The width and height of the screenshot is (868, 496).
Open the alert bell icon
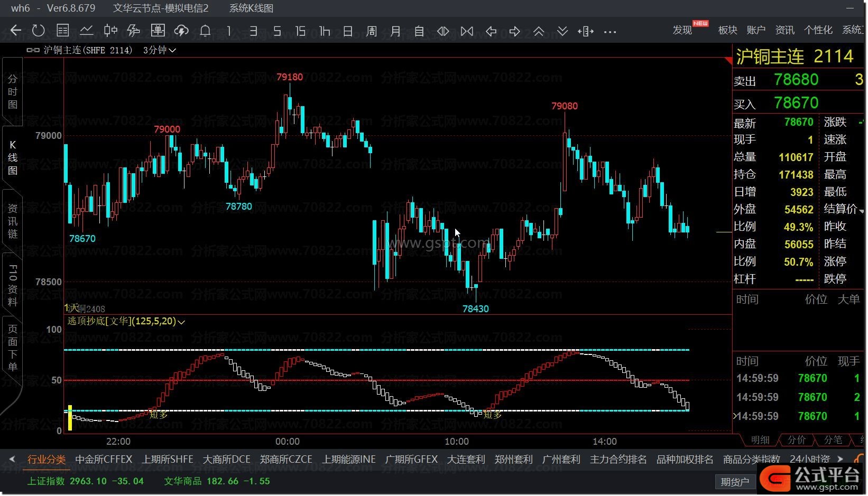coord(205,31)
